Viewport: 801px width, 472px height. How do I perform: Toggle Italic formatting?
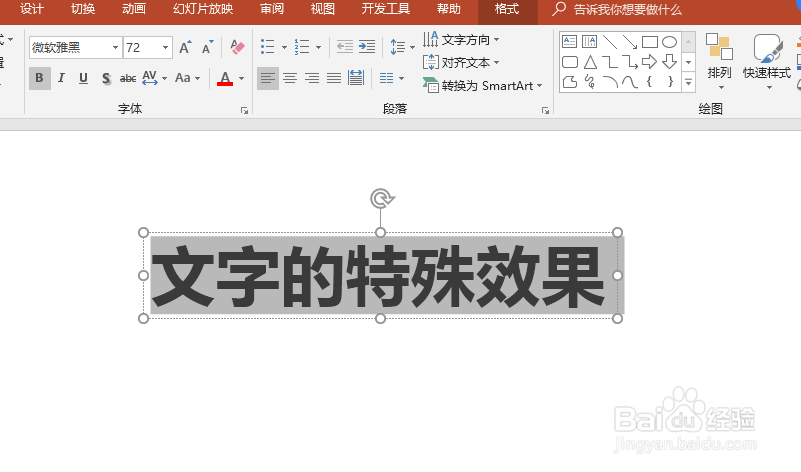[x=61, y=78]
